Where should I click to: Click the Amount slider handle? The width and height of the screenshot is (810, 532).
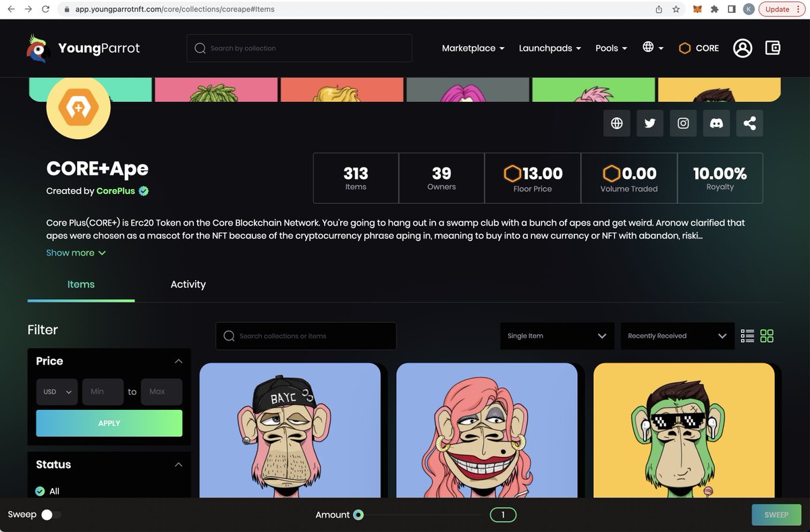(x=358, y=514)
